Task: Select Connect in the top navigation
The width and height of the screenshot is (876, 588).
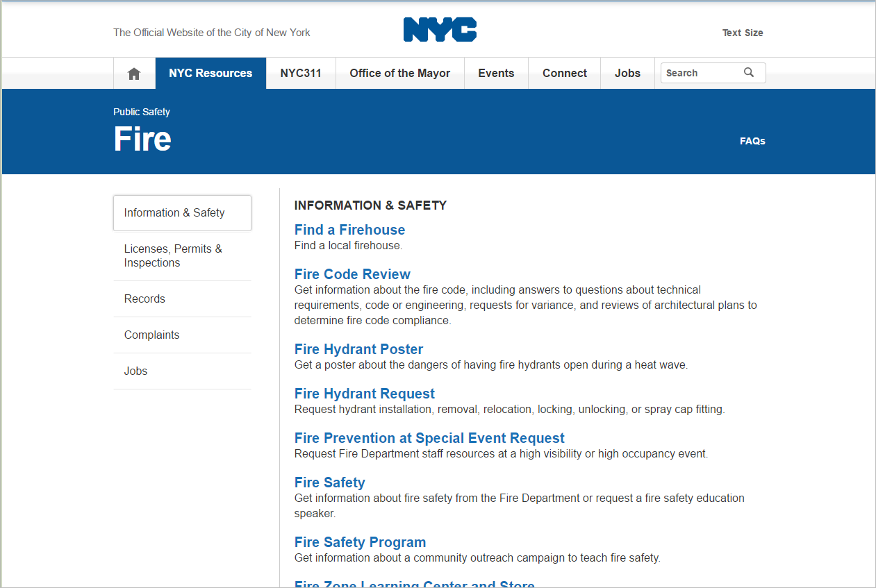Action: (564, 74)
